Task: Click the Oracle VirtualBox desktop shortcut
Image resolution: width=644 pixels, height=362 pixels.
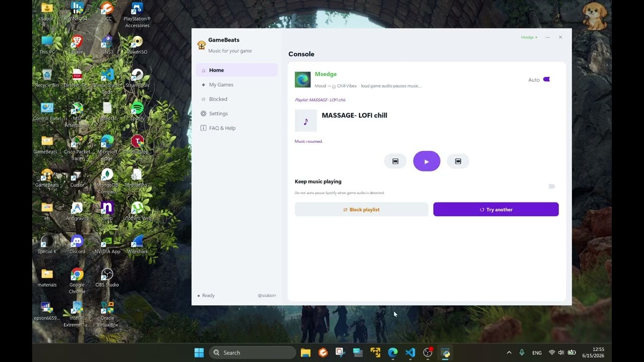Action: click(x=107, y=314)
